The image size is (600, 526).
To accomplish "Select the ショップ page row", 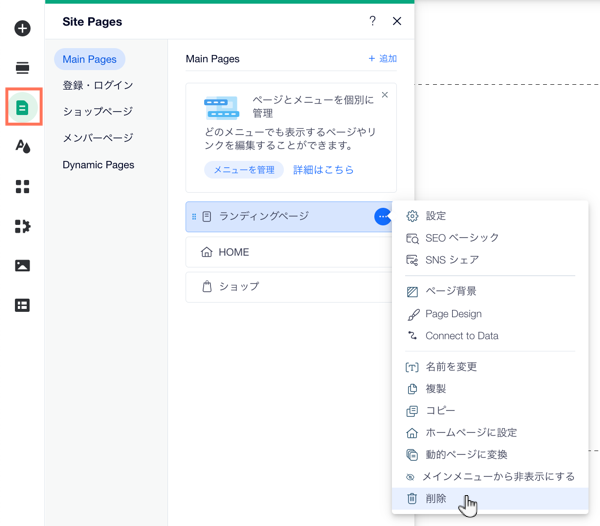I will coord(289,287).
